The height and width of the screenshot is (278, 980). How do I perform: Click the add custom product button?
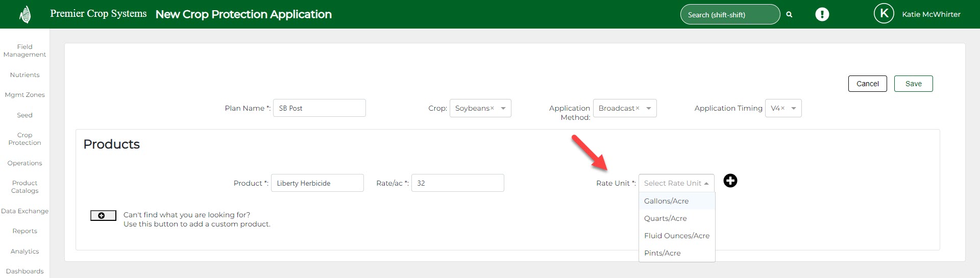(103, 216)
